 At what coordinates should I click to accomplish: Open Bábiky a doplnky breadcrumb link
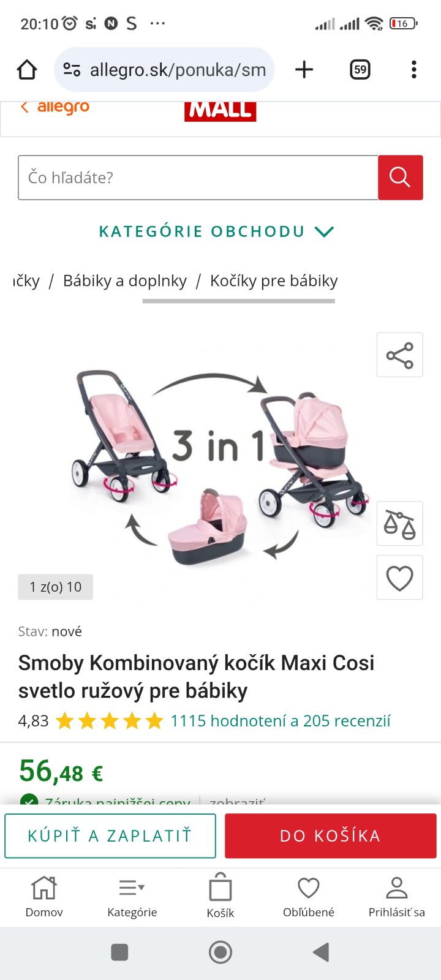coord(125,281)
